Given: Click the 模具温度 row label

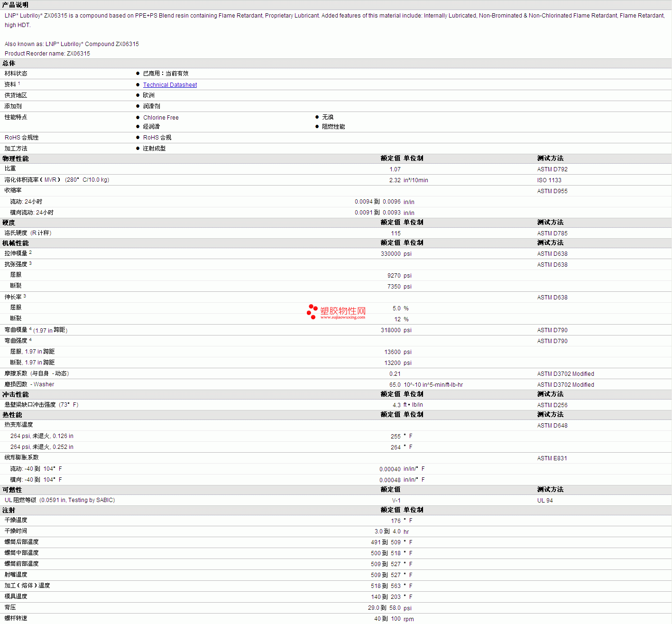Looking at the screenshot, I should pos(16,596).
